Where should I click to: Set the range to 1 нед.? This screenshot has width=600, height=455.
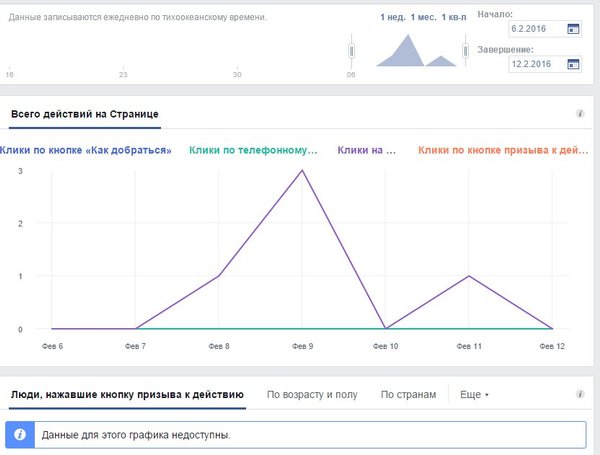[391, 18]
